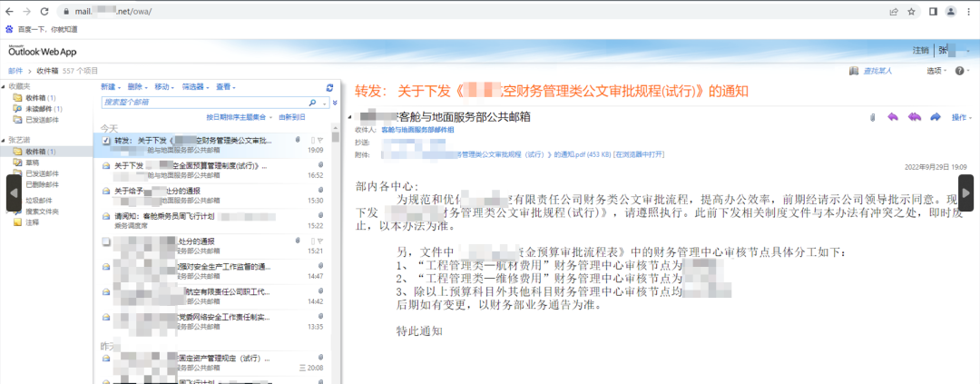
Task: Forward the open message using blue arrow
Action: click(x=936, y=117)
